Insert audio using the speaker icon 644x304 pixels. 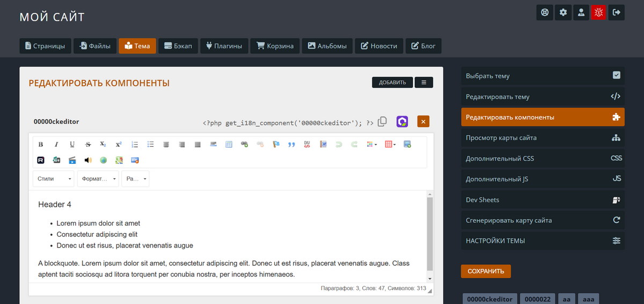coord(88,160)
